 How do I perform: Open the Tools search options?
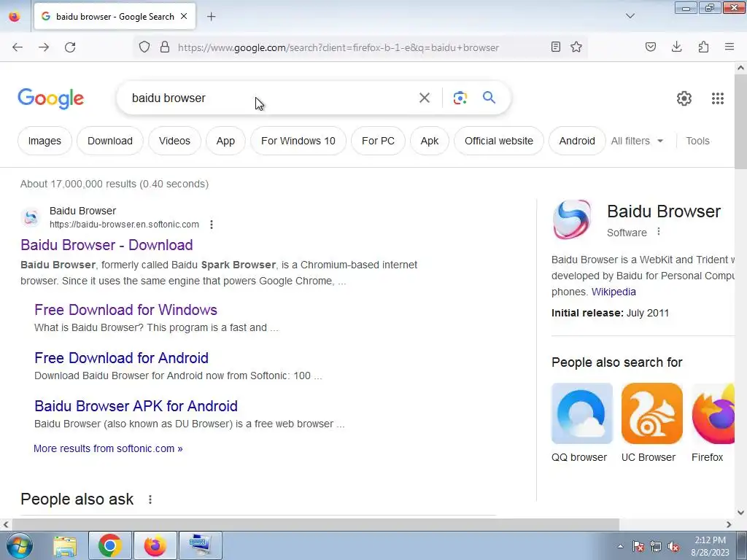(697, 141)
